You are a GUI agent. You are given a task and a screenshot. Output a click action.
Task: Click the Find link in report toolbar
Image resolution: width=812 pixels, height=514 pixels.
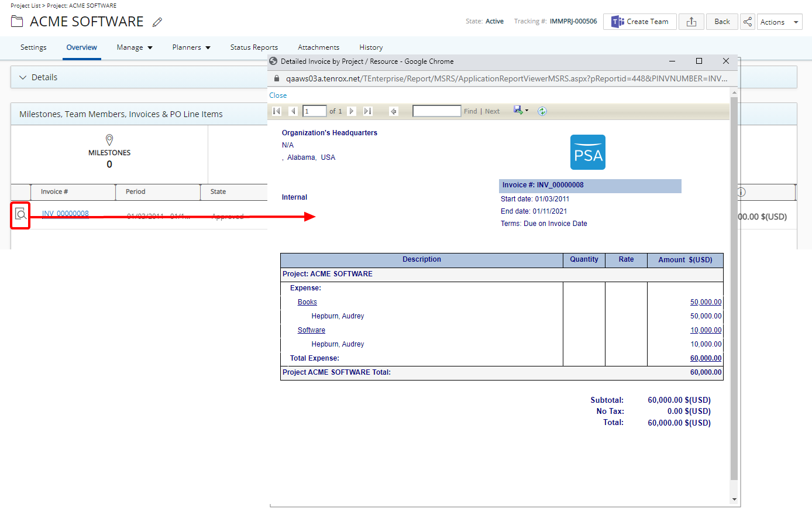point(470,111)
